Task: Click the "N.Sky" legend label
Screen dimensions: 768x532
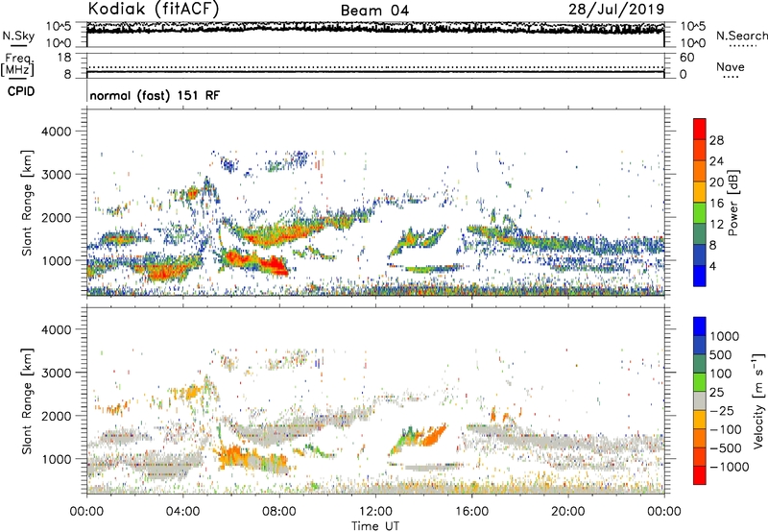Action: click(18, 36)
